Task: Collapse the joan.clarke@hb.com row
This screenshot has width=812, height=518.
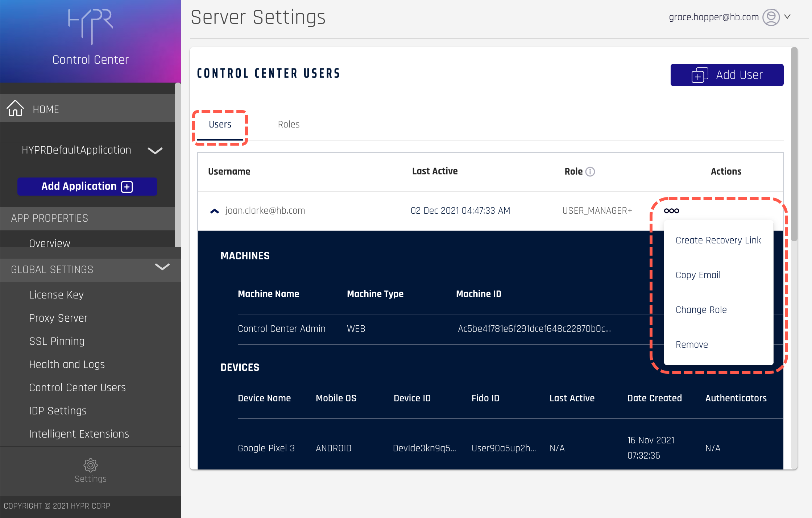Action: [215, 211]
